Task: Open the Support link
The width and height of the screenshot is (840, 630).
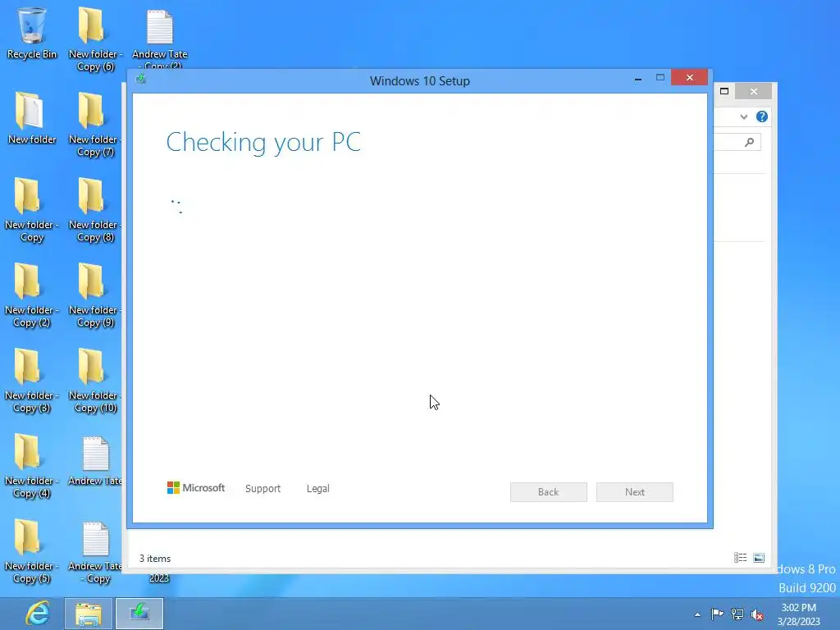Action: pos(262,489)
